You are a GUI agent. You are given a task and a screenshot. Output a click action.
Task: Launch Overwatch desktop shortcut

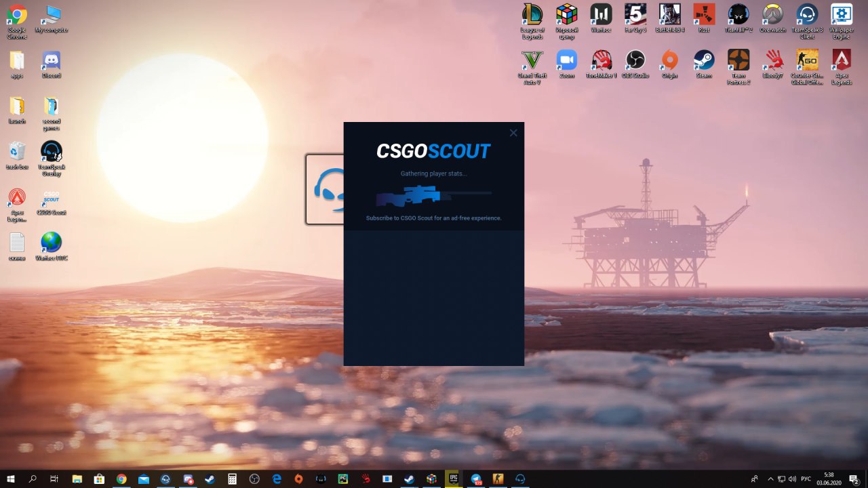point(773,19)
